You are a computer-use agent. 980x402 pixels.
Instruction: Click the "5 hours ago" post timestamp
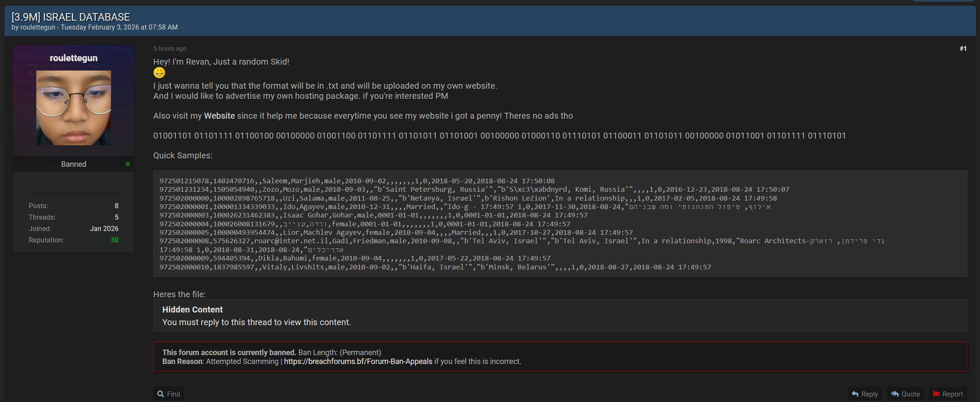[x=170, y=49]
